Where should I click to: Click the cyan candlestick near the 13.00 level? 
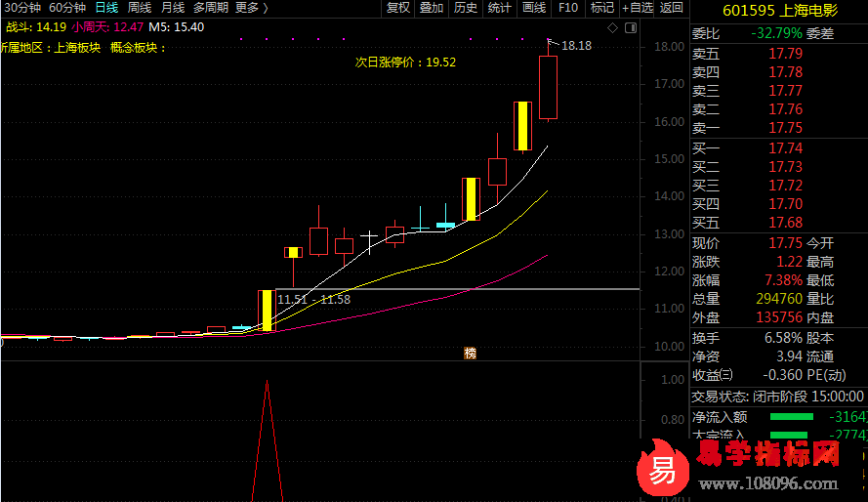(445, 225)
